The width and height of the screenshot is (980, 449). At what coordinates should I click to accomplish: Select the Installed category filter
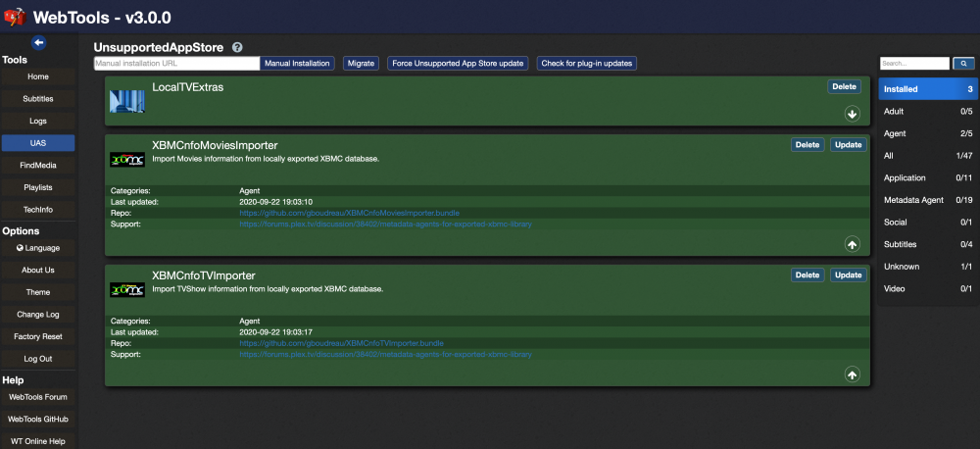(x=927, y=89)
